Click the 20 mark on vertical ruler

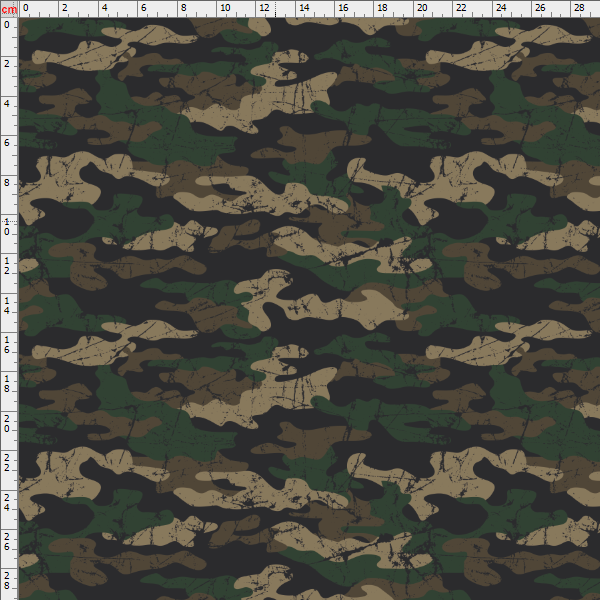point(7,424)
